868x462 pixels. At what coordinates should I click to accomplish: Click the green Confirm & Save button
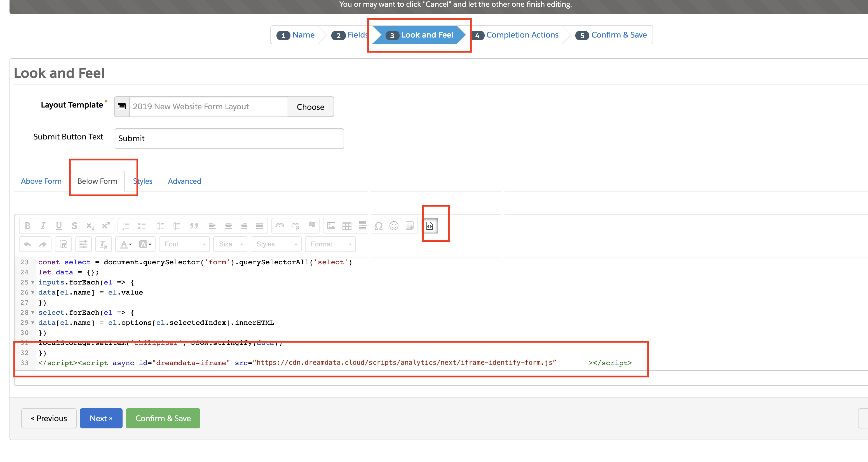point(163,418)
